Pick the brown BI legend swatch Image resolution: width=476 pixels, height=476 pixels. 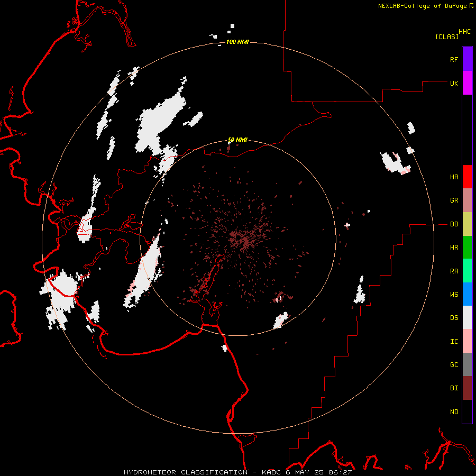[x=467, y=388]
